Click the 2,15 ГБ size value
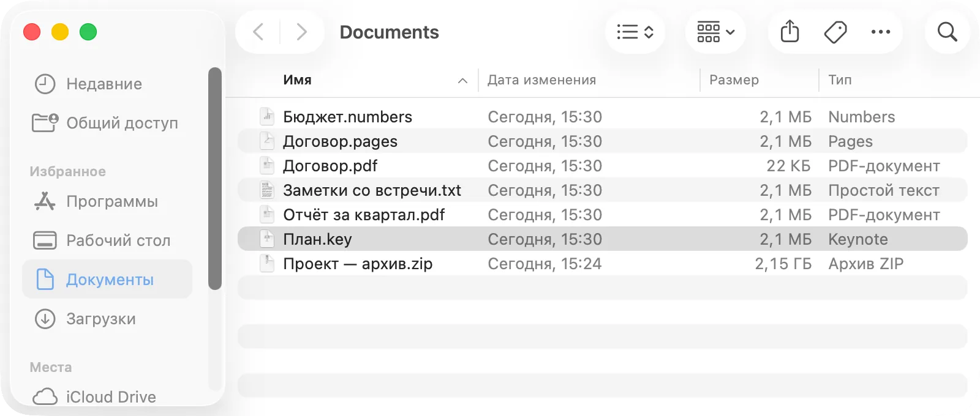This screenshot has height=416, width=980. coord(783,264)
